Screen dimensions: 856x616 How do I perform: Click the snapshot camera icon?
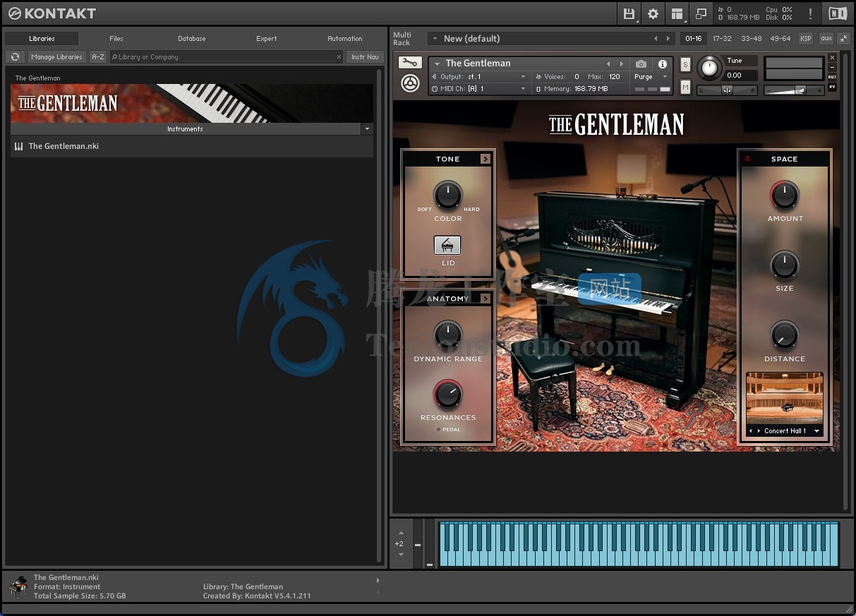pyautogui.click(x=641, y=64)
